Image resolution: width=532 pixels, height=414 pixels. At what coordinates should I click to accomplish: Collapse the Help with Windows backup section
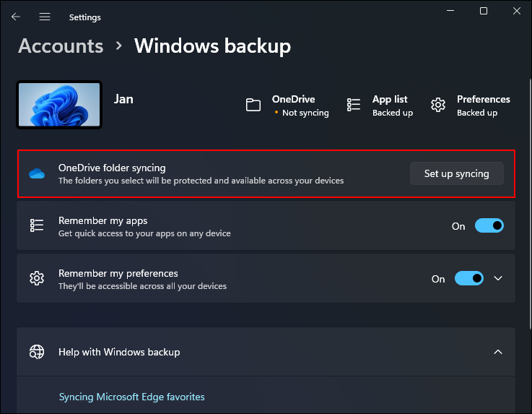click(497, 352)
